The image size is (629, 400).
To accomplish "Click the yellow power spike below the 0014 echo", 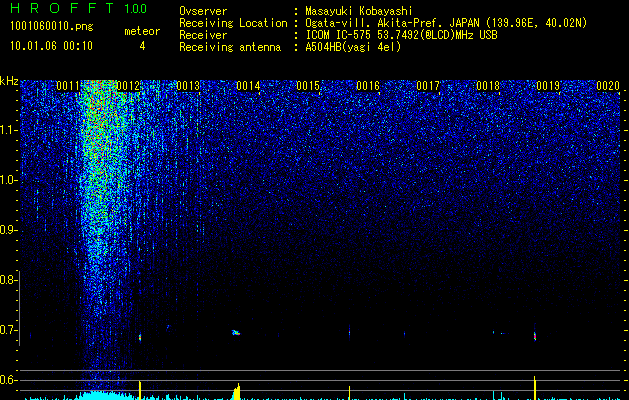I will coord(237,392).
